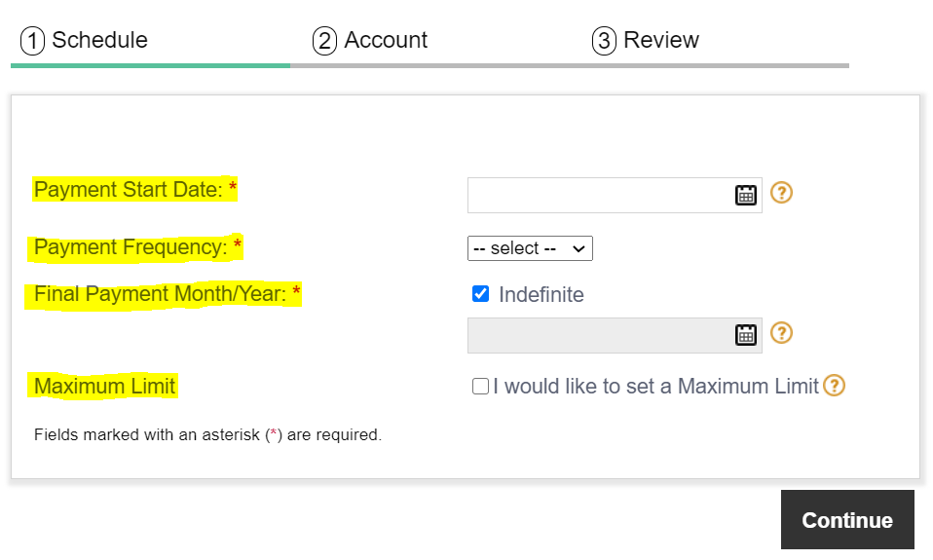This screenshot has width=933, height=560.
Task: Uncheck the Indefinite checkbox
Action: [x=480, y=294]
